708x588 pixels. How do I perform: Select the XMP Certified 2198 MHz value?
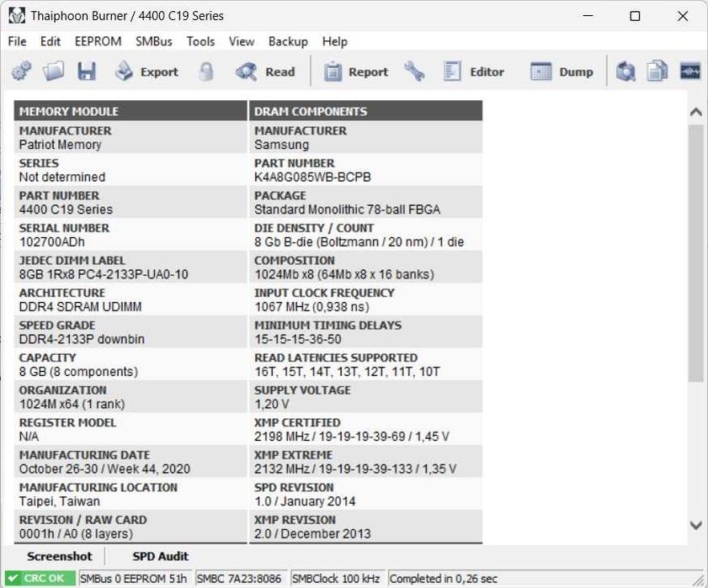click(352, 437)
